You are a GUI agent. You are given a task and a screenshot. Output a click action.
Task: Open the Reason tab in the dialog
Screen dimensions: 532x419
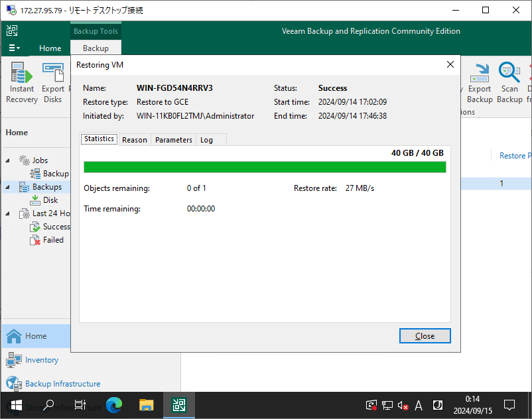click(x=135, y=140)
